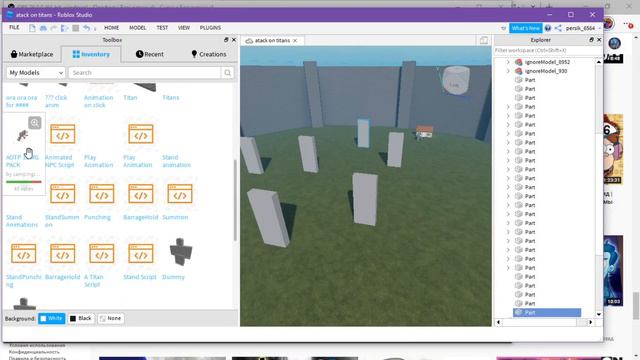Screen dimensions: 640x360
Task: Switch to the TEST ribbon tab
Action: pos(162,28)
